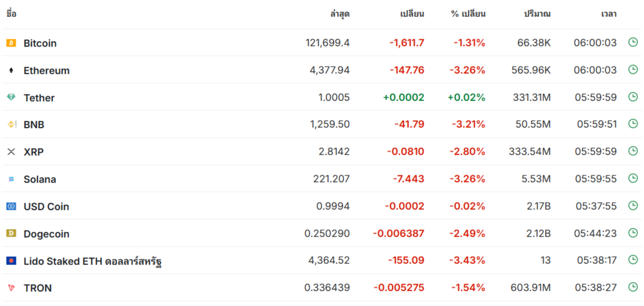
Task: Sort by the ปริมาณ column header
Action: tap(537, 14)
